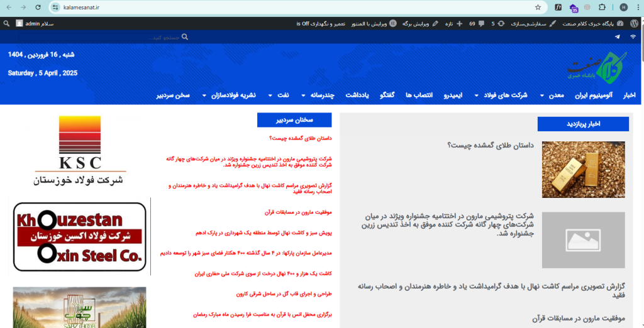Open the sugarcane field banner ad

pos(80,307)
